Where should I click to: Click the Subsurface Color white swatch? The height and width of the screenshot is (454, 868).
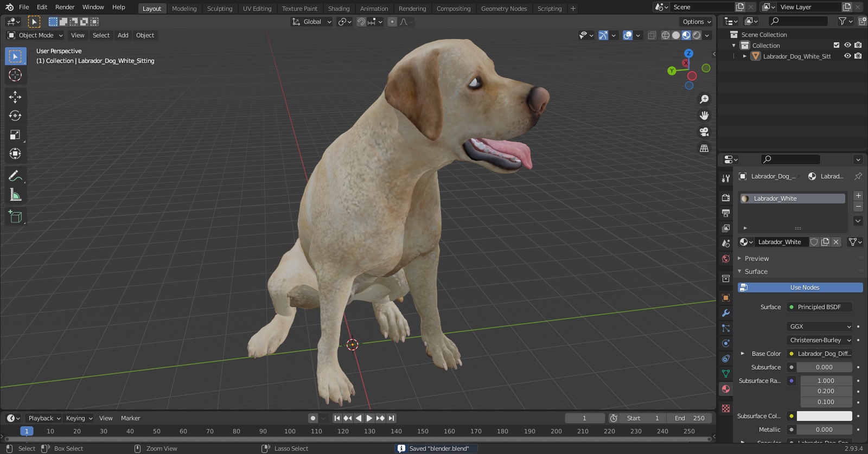click(824, 416)
